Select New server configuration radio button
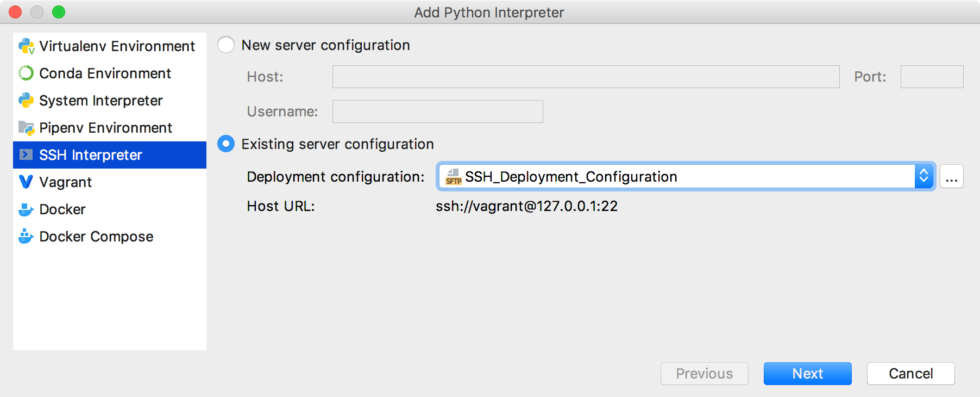Viewport: 980px width, 397px height. (x=226, y=45)
